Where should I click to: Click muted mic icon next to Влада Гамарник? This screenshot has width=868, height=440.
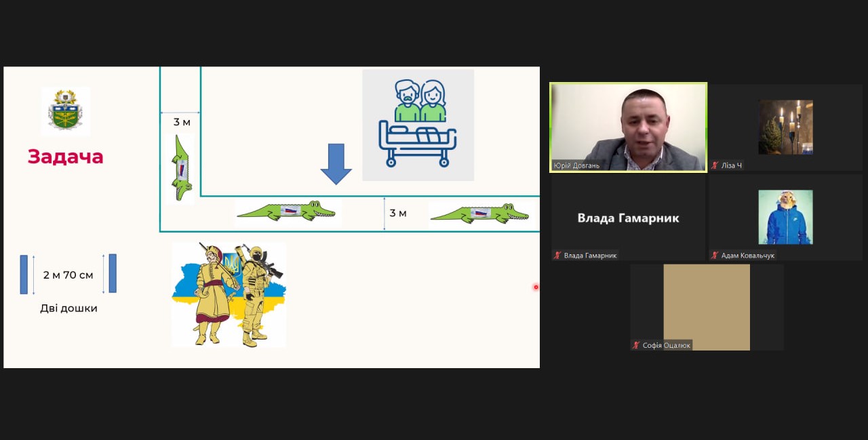[557, 256]
